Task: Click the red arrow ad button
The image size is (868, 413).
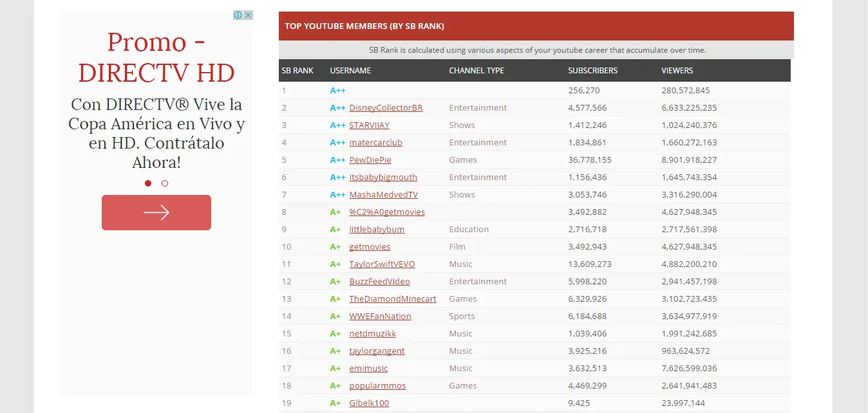Action: click(x=156, y=212)
